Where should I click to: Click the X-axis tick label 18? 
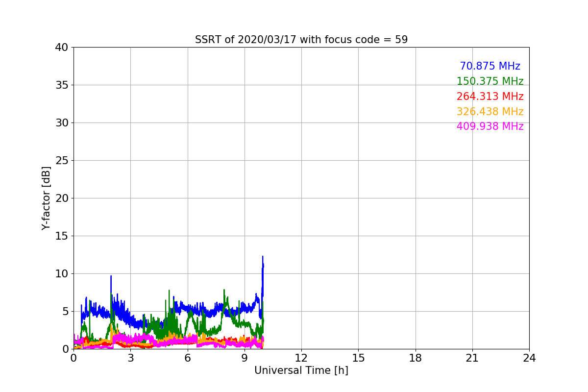416,358
